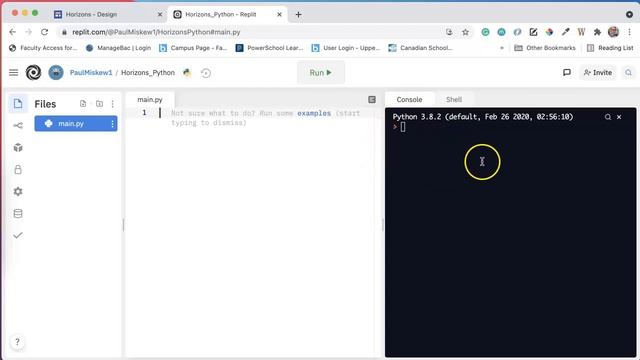
Task: Go back in browser history
Action: tap(13, 32)
